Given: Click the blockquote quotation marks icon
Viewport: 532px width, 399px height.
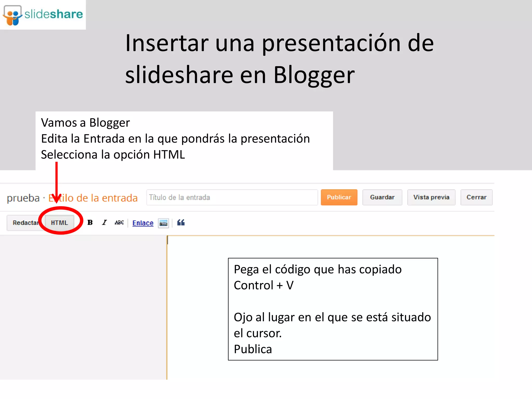Looking at the screenshot, I should tap(181, 223).
